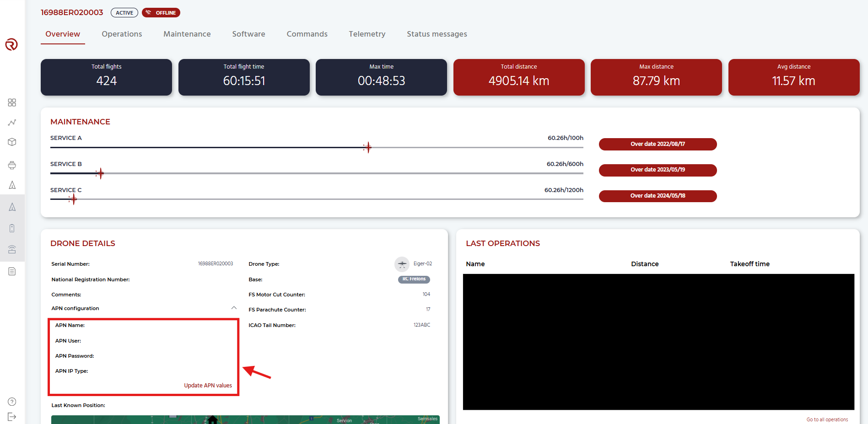Click the APN IP Type label

point(72,371)
